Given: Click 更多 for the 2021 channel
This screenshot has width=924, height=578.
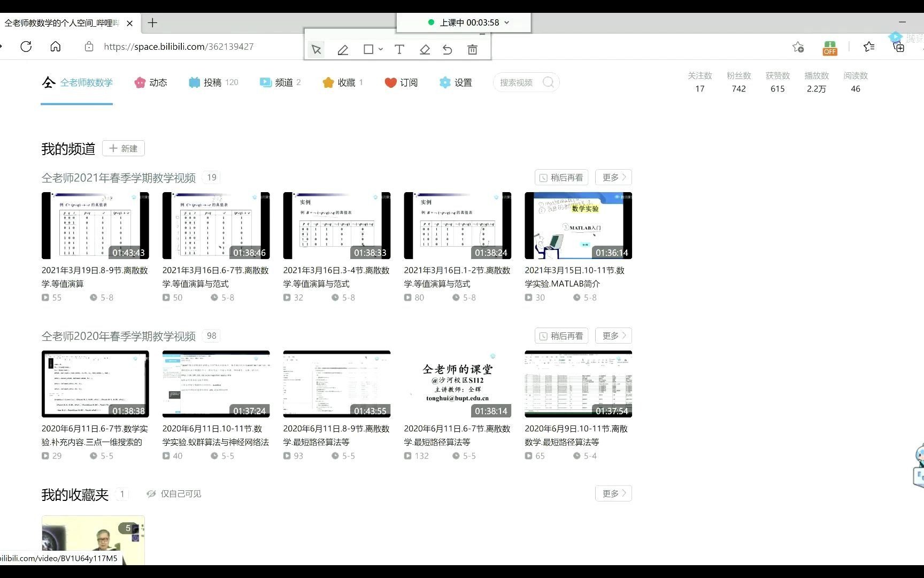Looking at the screenshot, I should tap(613, 178).
